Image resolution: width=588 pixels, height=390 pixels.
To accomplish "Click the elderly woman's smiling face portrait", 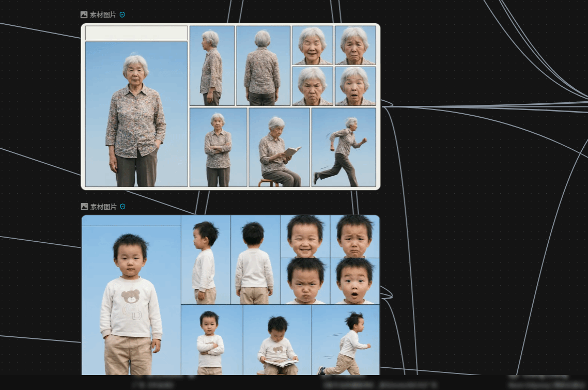I will (x=312, y=45).
